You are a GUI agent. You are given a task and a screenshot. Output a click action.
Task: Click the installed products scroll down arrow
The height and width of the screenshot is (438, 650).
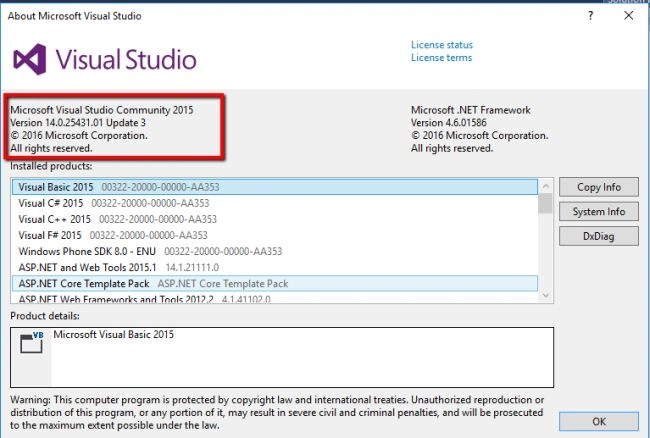point(546,295)
